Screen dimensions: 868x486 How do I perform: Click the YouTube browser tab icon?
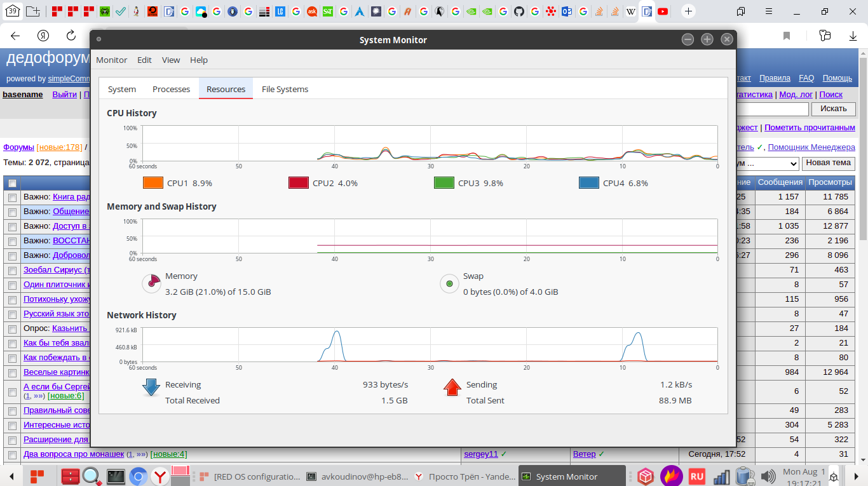tap(663, 11)
